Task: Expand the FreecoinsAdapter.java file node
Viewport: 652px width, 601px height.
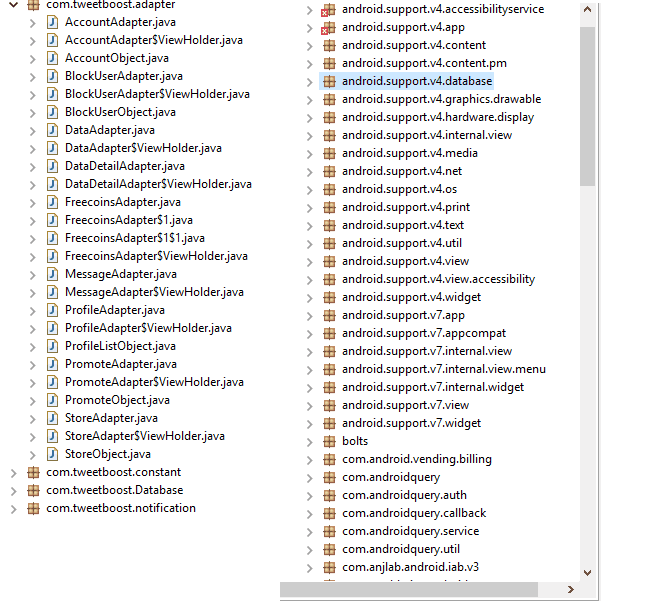Action: (x=31, y=202)
